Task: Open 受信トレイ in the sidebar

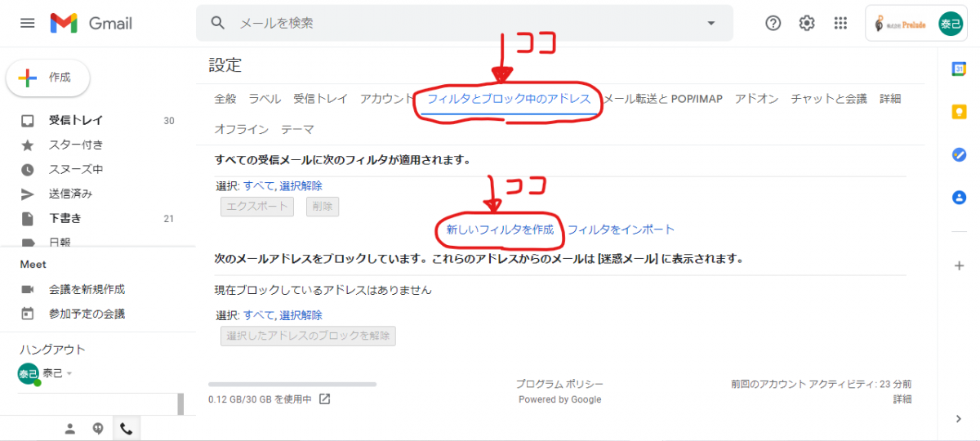Action: (75, 121)
